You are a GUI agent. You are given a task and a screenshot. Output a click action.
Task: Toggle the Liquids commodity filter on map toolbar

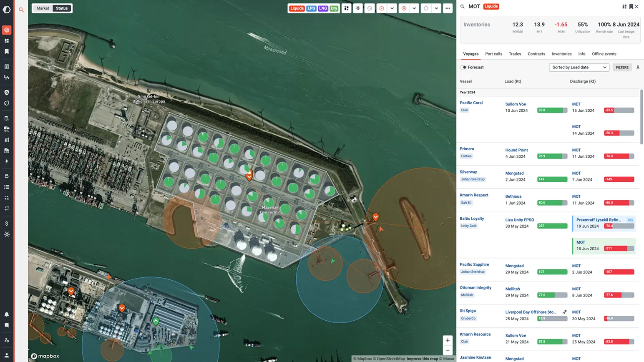[297, 8]
